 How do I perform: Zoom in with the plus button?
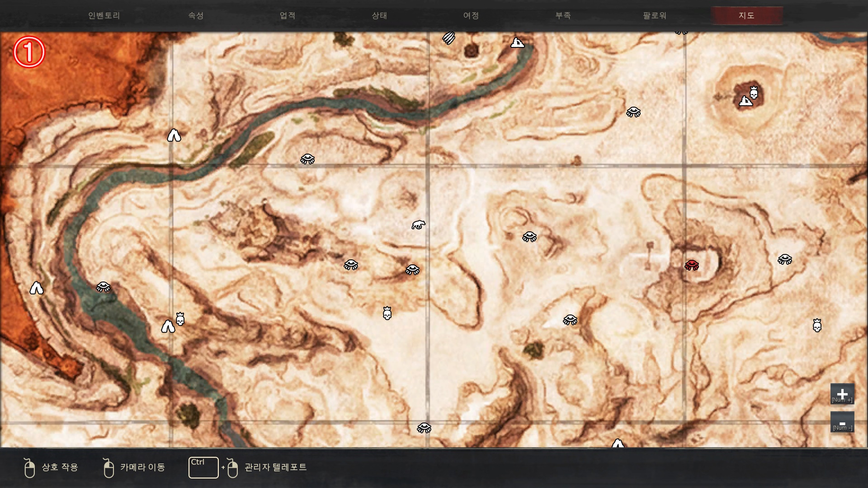point(842,394)
